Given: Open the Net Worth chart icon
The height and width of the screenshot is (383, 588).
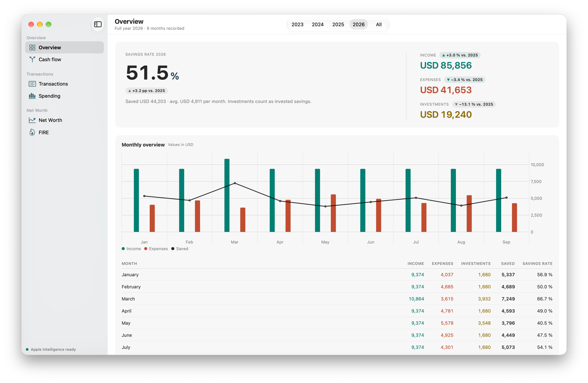Looking at the screenshot, I should [32, 120].
